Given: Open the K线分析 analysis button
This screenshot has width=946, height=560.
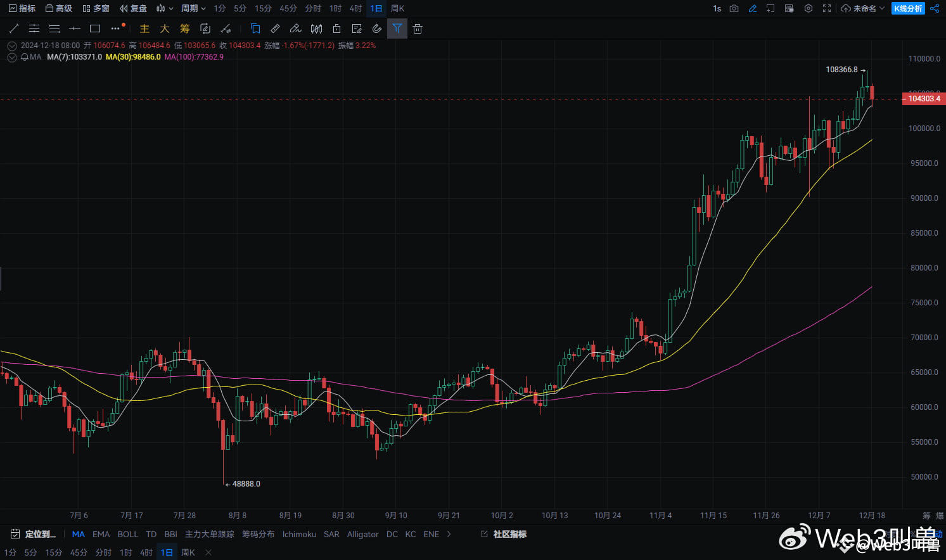Looking at the screenshot, I should pos(908,8).
